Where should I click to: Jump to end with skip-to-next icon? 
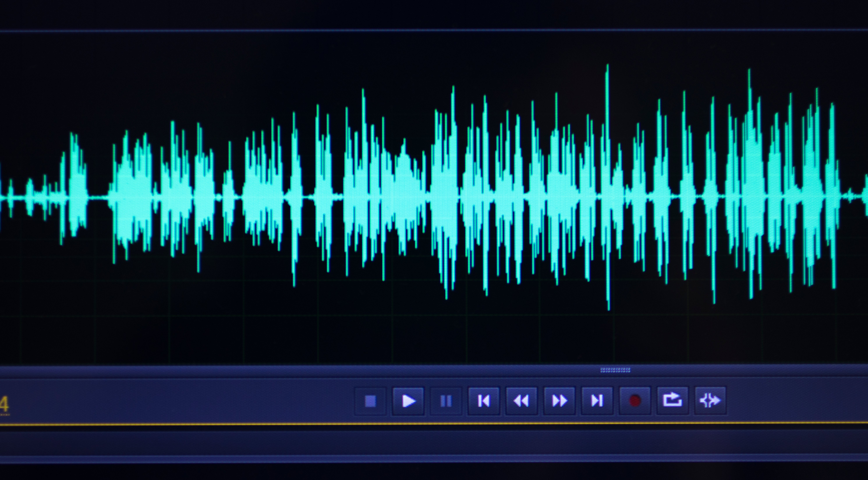pyautogui.click(x=597, y=401)
